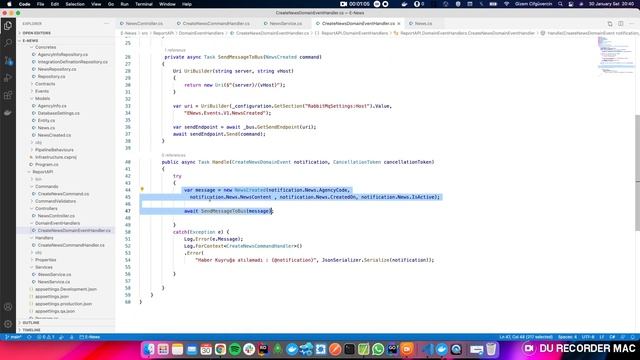Open WhatsApp from the dock

coord(378,349)
